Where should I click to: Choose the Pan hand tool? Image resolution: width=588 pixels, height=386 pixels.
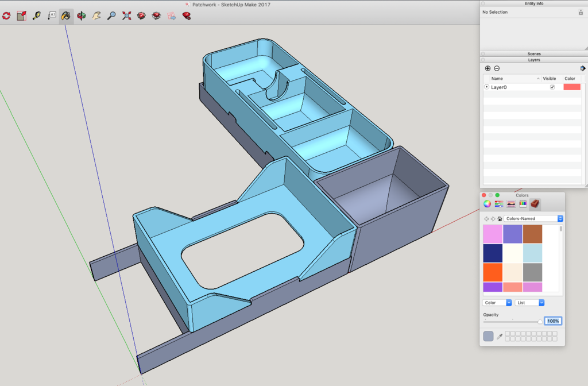click(96, 16)
